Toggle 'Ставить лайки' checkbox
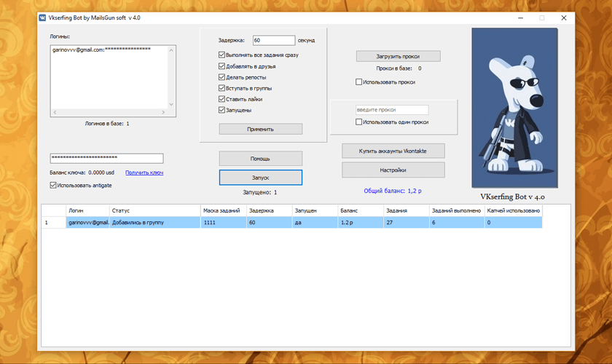 [x=221, y=99]
